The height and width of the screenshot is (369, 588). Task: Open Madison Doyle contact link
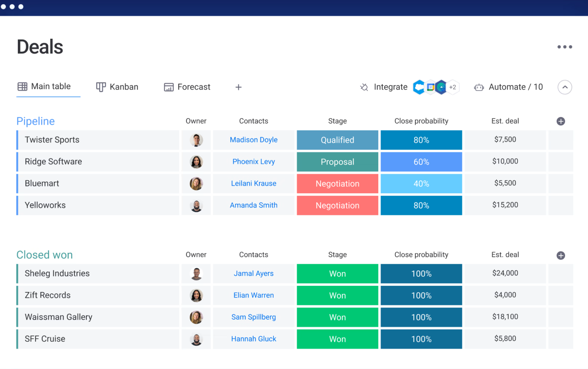coord(253,140)
